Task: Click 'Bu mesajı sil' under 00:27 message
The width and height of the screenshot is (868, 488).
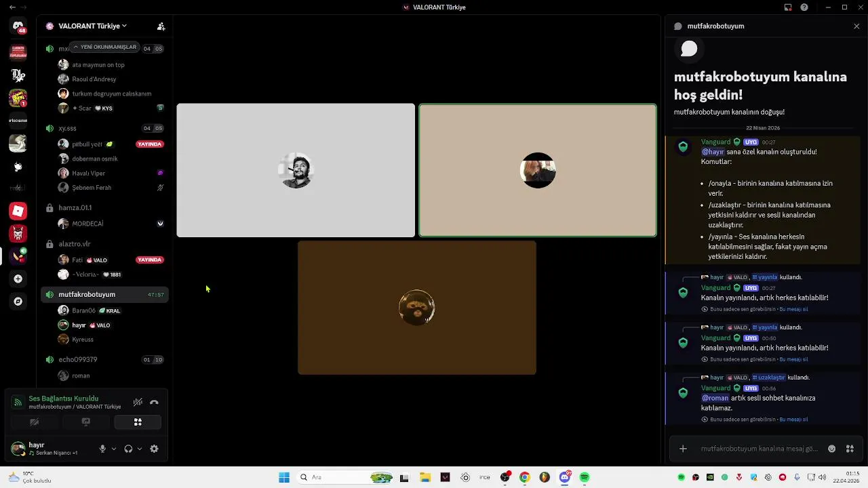Action: tap(793, 309)
